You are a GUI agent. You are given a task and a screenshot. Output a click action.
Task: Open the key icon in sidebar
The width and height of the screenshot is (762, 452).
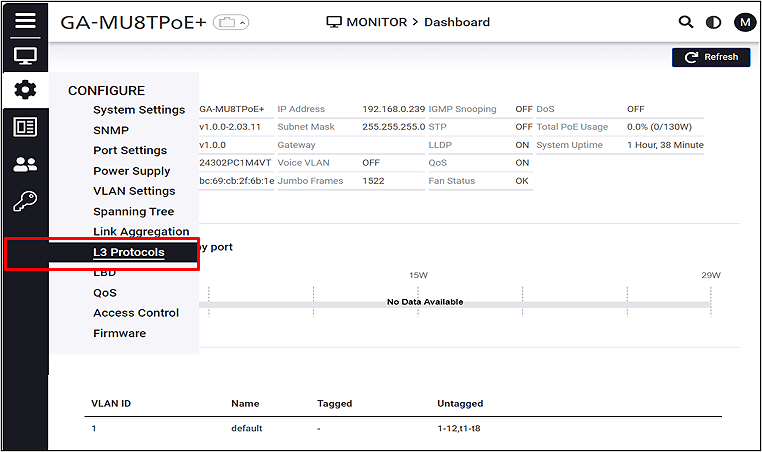click(25, 201)
